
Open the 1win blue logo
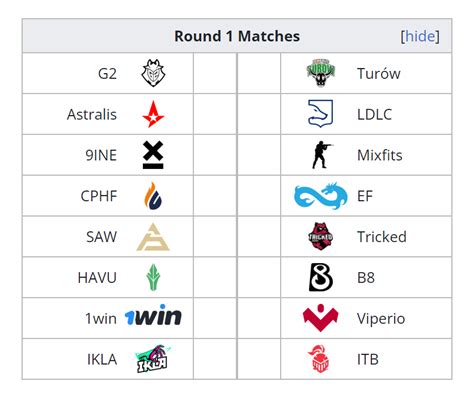click(x=153, y=315)
